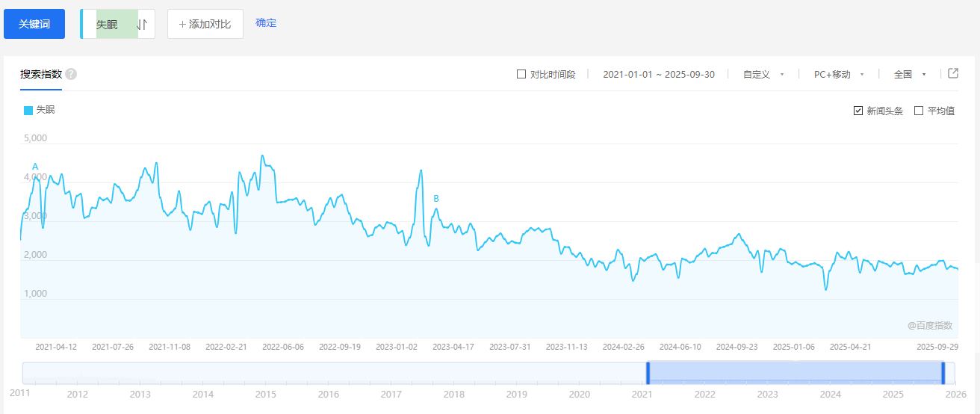Screen dimensions: 980x414
Task: Click the date range 2021-01-01 ~ 2025-09-30
Action: 659,75
